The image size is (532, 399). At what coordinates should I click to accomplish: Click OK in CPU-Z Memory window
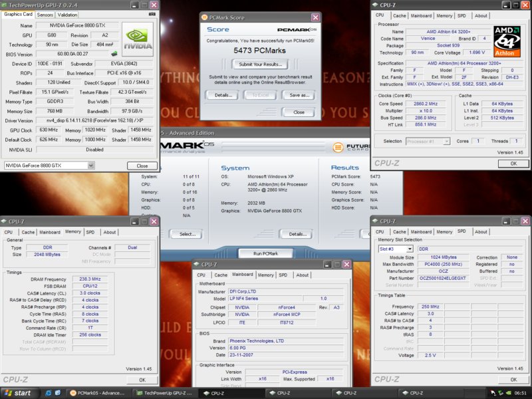click(142, 380)
